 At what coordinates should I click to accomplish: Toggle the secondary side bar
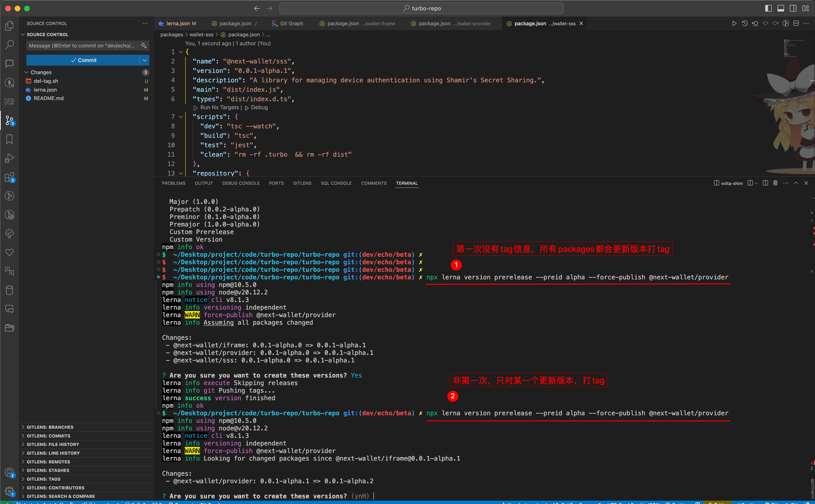click(793, 8)
